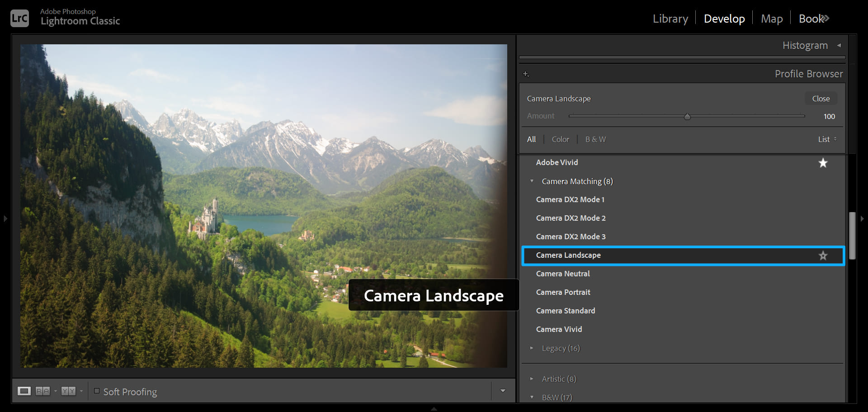Click the plus icon in Profile Browser header

tap(526, 74)
